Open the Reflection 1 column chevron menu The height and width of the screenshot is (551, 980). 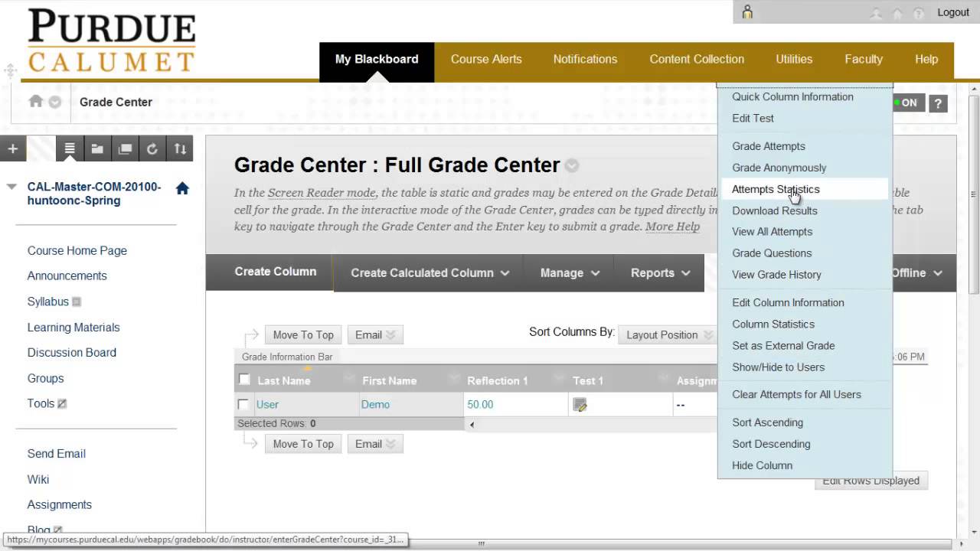click(x=559, y=380)
